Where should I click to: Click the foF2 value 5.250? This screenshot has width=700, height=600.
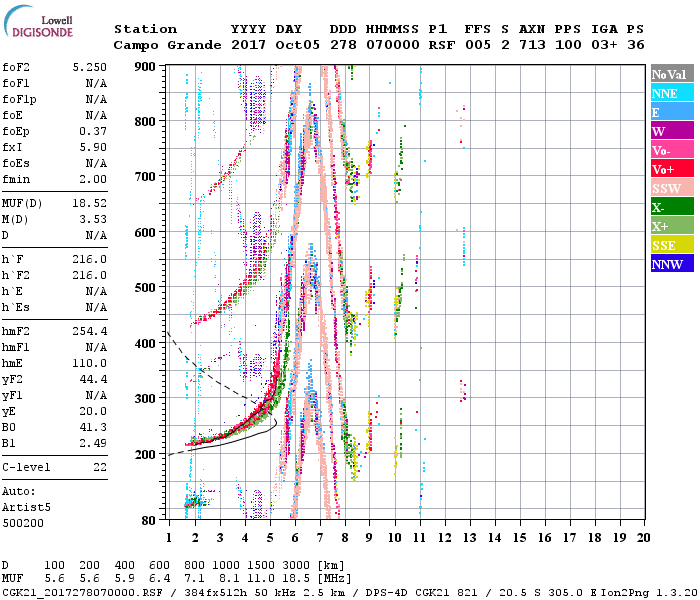pos(89,67)
